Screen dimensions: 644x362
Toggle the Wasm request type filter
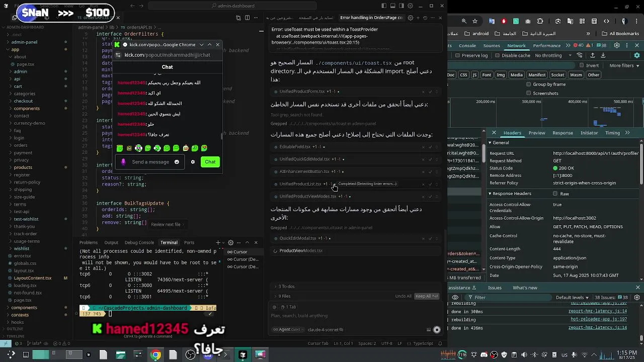(x=576, y=75)
